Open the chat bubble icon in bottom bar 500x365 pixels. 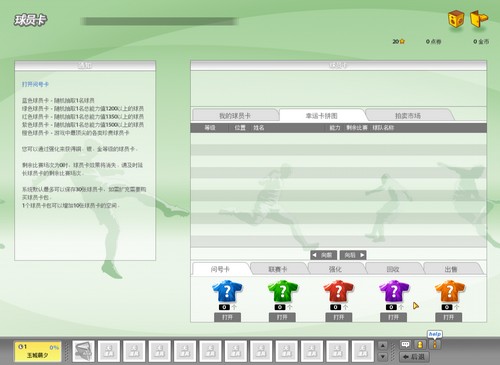[x=406, y=344]
